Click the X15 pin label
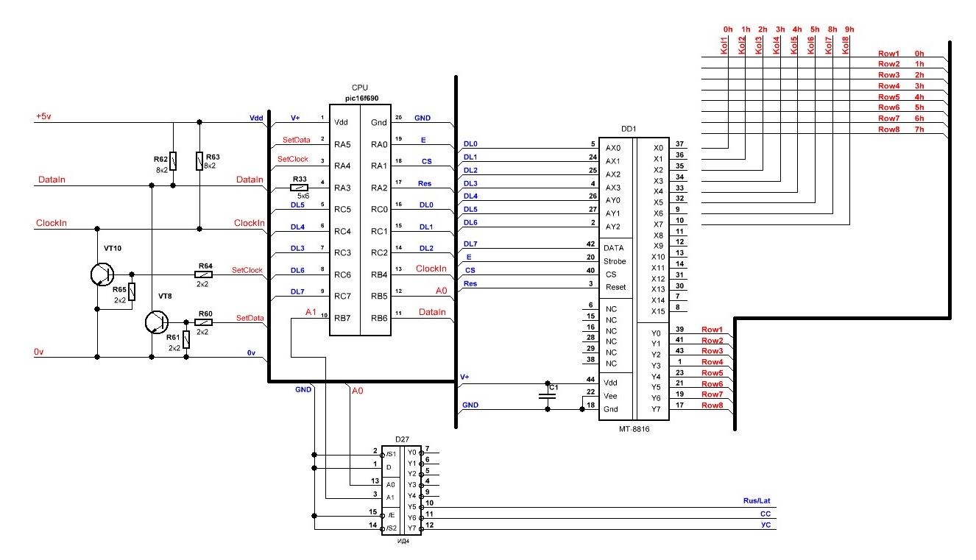 pos(658,311)
